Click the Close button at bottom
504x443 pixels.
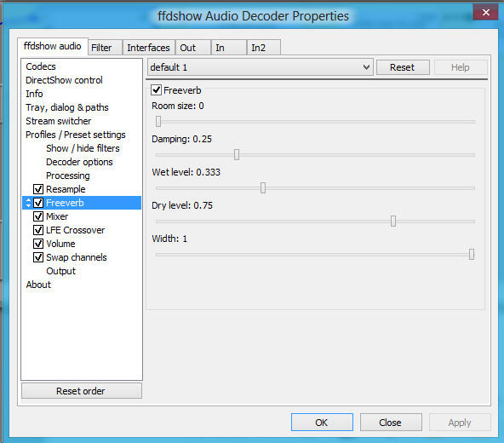(391, 423)
